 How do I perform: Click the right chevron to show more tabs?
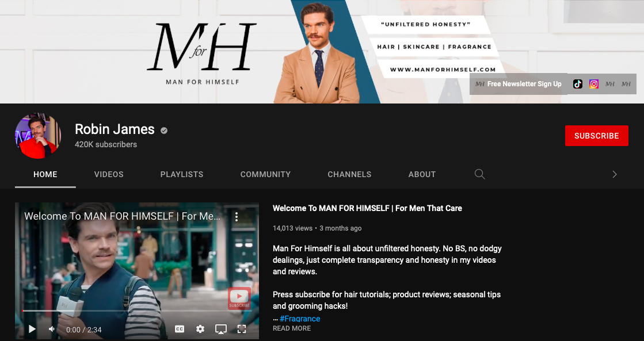[x=615, y=174]
